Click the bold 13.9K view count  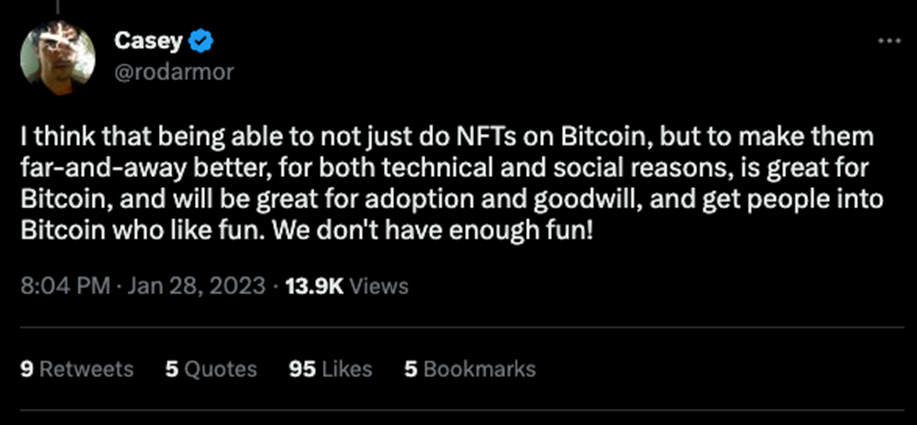[315, 286]
